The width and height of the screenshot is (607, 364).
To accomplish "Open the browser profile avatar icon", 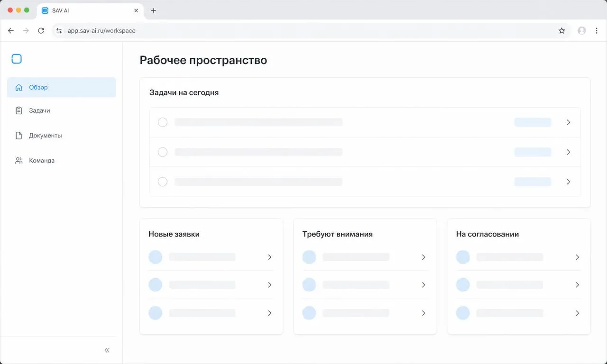I will coord(582,31).
